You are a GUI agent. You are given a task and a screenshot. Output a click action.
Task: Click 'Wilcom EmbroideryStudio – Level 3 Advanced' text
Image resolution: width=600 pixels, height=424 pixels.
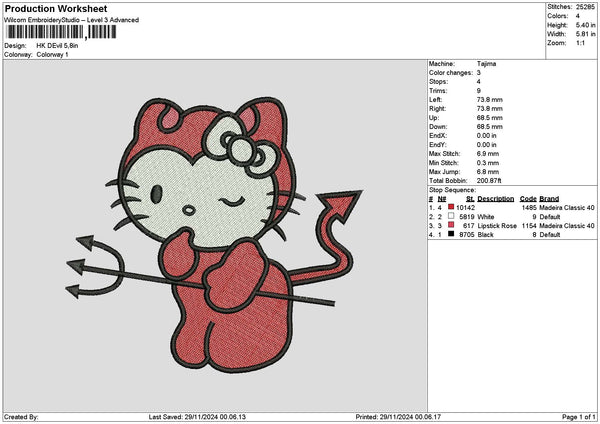coord(72,20)
